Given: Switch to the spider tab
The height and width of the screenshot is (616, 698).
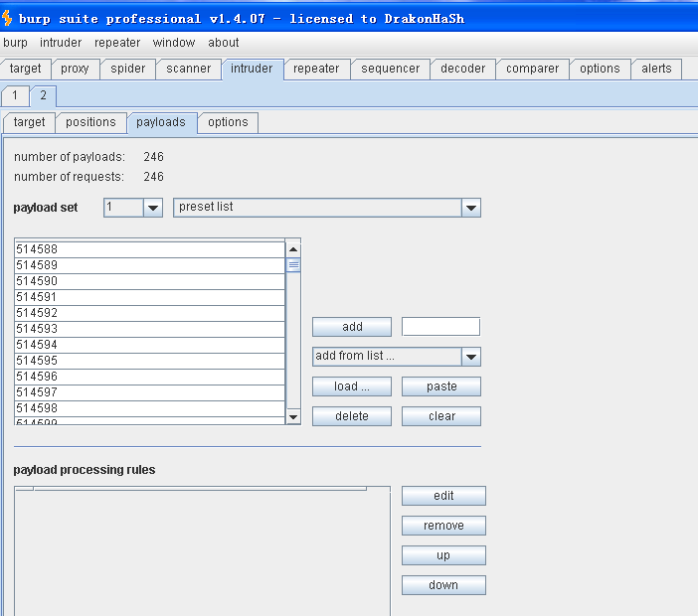Looking at the screenshot, I should (127, 69).
